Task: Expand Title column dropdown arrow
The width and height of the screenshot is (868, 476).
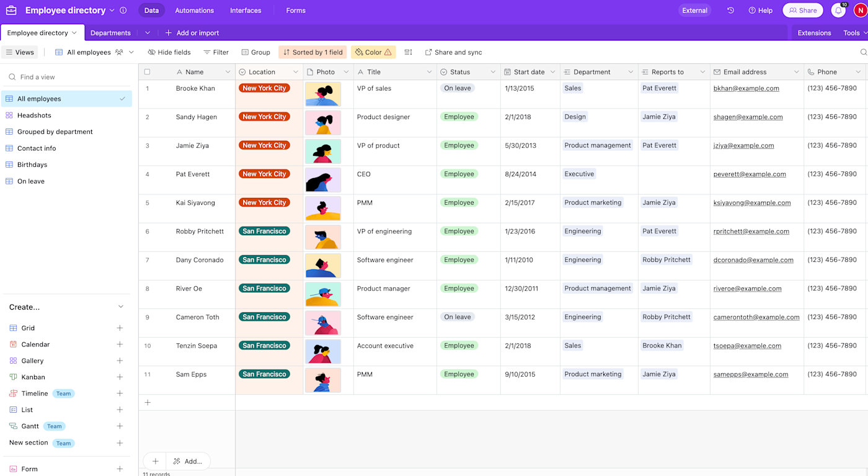Action: [429, 72]
